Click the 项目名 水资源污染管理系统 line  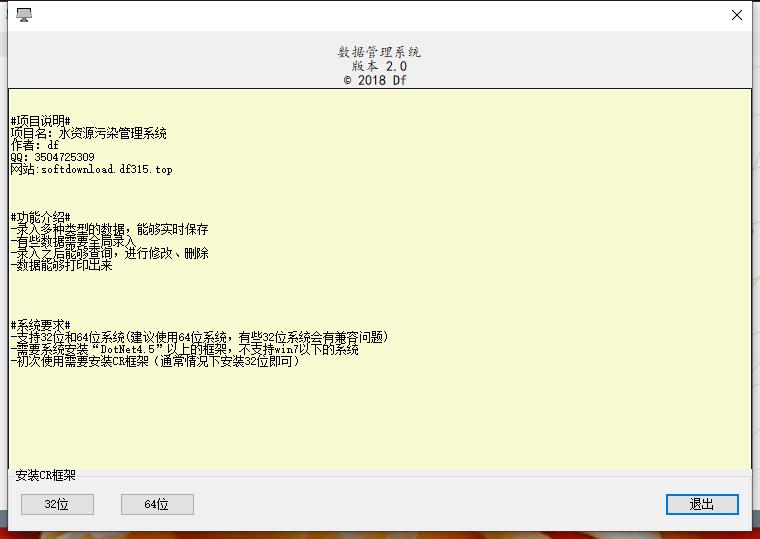tap(88, 133)
